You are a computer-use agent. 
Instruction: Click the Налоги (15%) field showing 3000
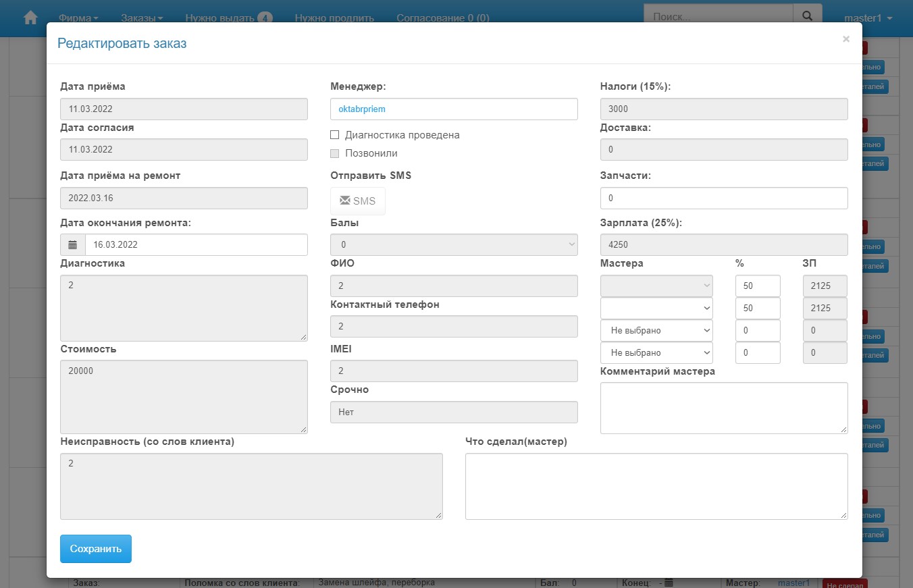pos(724,109)
